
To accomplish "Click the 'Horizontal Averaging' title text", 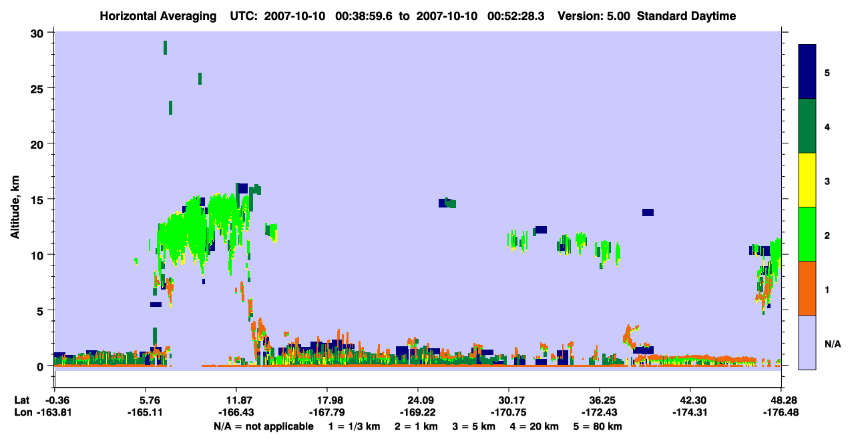I will [x=158, y=16].
